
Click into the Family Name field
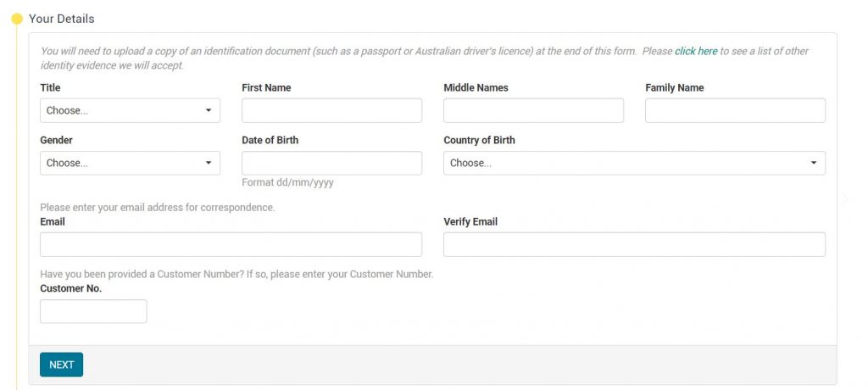735,110
